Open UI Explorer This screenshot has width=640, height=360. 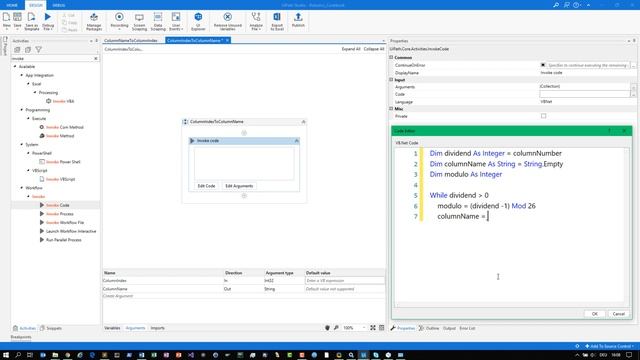198,21
